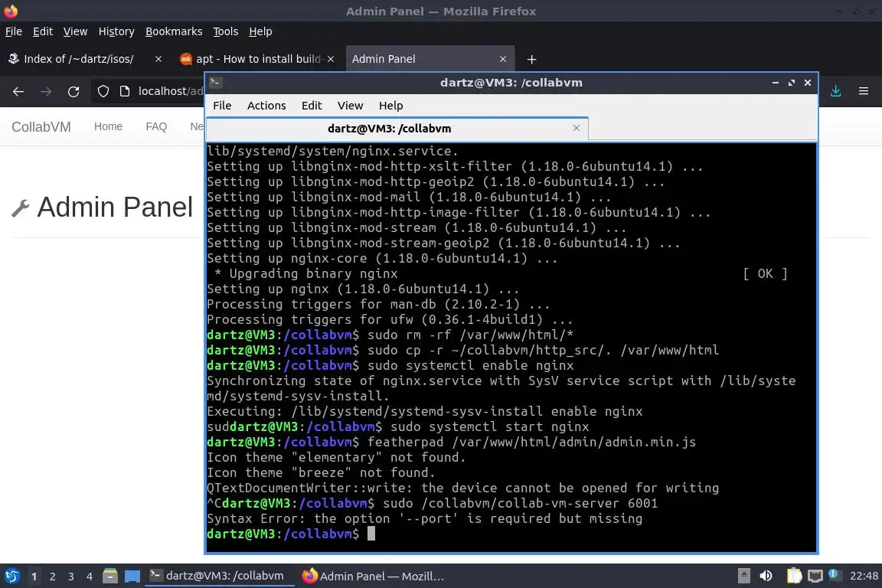Open Firefox File menu
The image size is (882, 588).
[14, 31]
